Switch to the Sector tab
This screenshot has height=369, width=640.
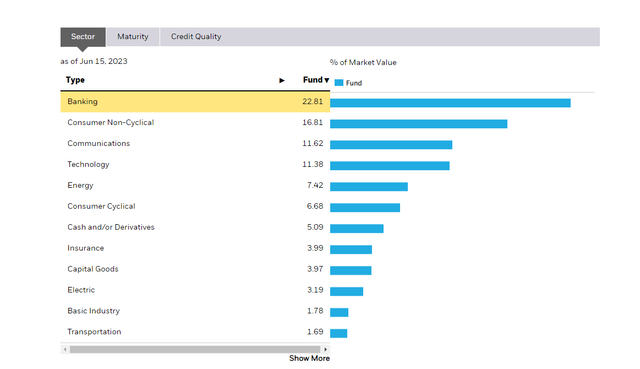(x=83, y=37)
